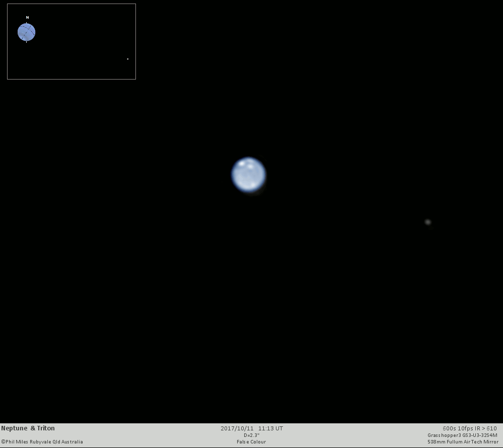Click the large blue Neptune disk
This screenshot has width=503, height=448.
click(x=249, y=175)
